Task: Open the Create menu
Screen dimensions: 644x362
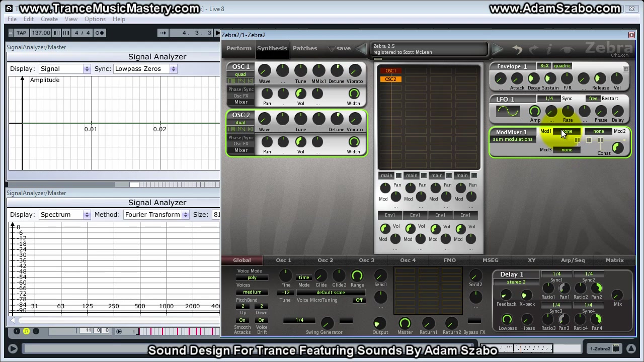Action: click(49, 19)
